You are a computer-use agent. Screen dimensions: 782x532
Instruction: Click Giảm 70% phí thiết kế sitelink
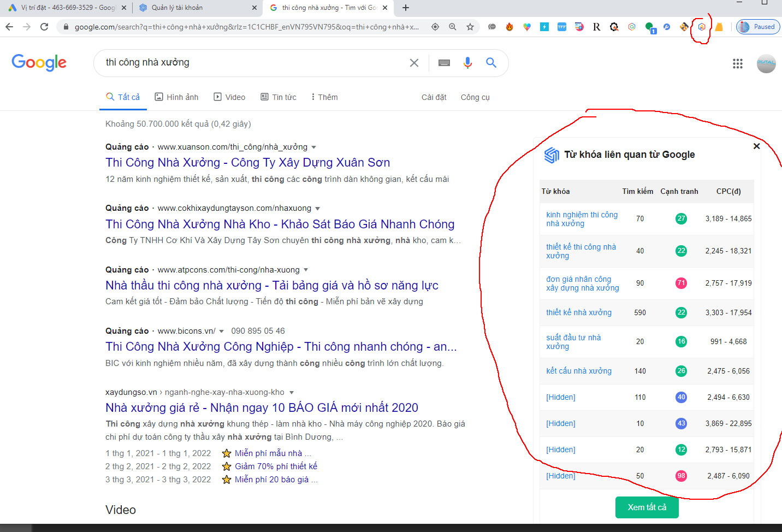pos(276,466)
